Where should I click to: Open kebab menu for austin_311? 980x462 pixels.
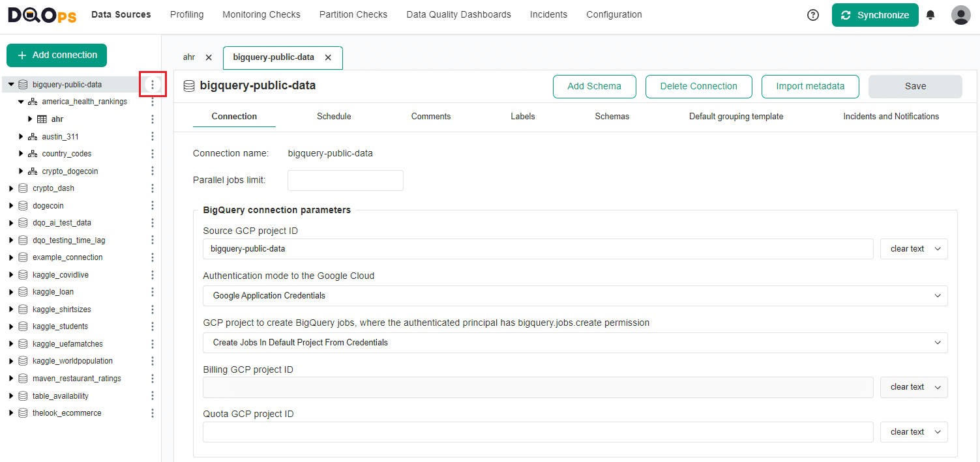click(153, 137)
